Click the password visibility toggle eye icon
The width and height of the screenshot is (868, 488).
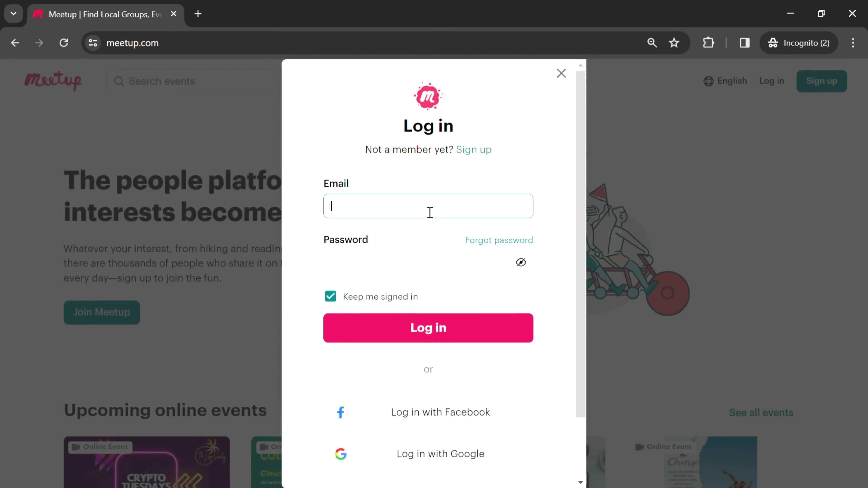click(x=520, y=262)
